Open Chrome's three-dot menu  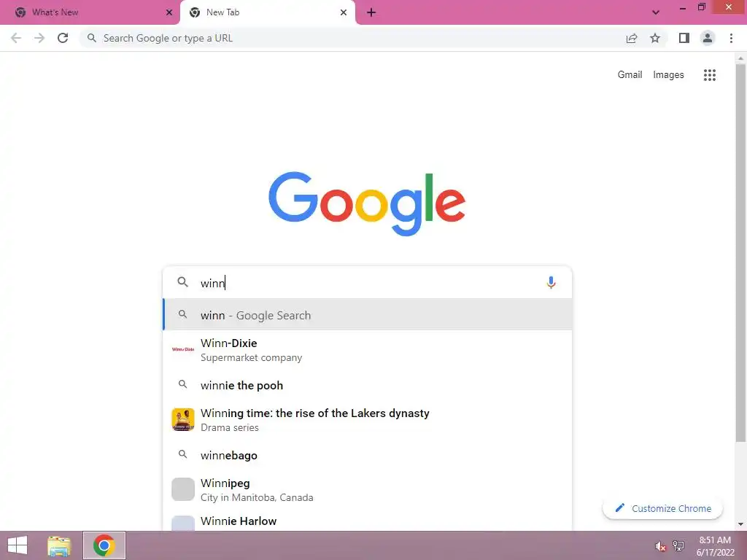click(731, 38)
